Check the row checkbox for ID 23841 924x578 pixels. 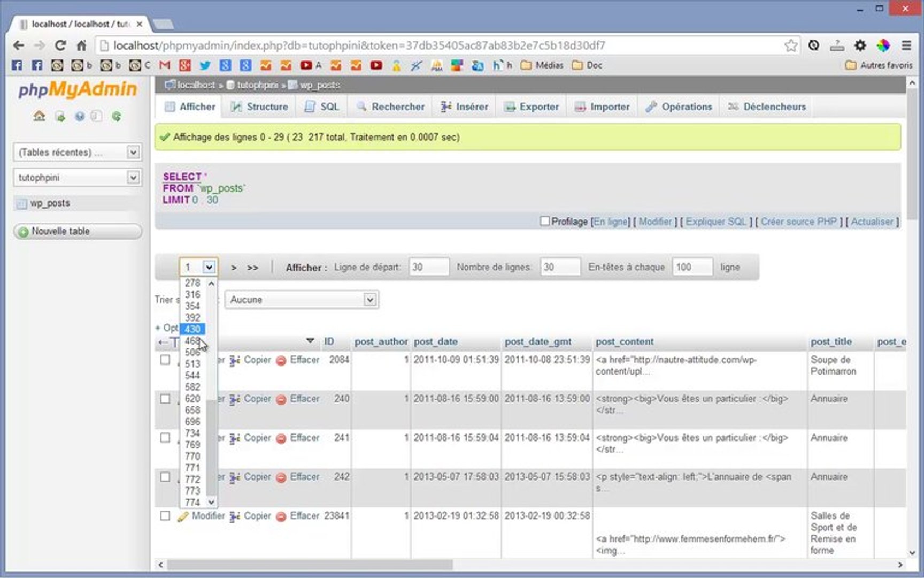coord(165,516)
